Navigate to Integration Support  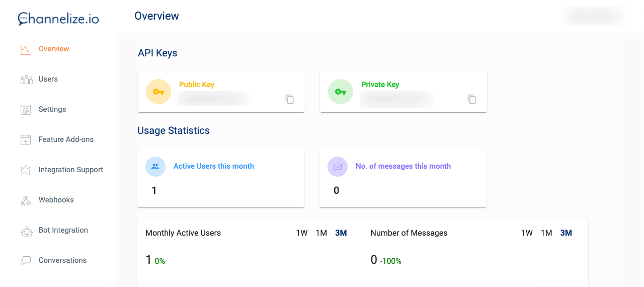(70, 170)
